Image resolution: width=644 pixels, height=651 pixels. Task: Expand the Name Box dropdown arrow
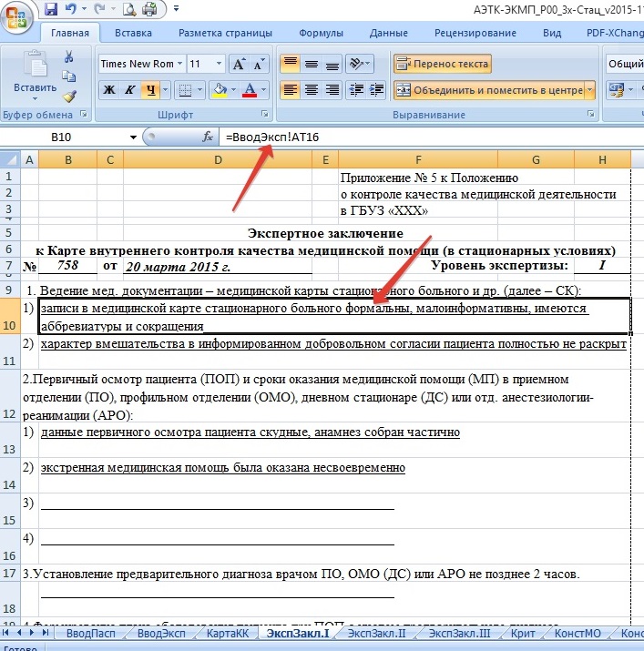[x=133, y=137]
